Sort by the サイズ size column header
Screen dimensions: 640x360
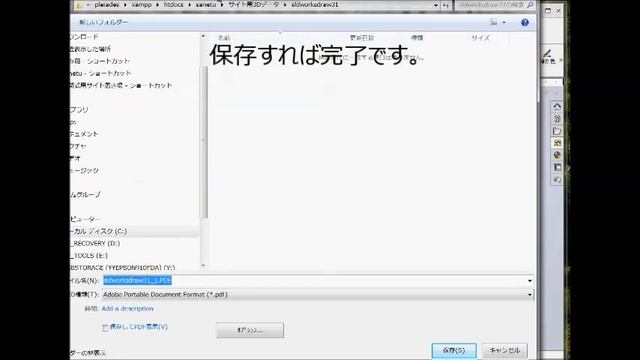[480, 38]
